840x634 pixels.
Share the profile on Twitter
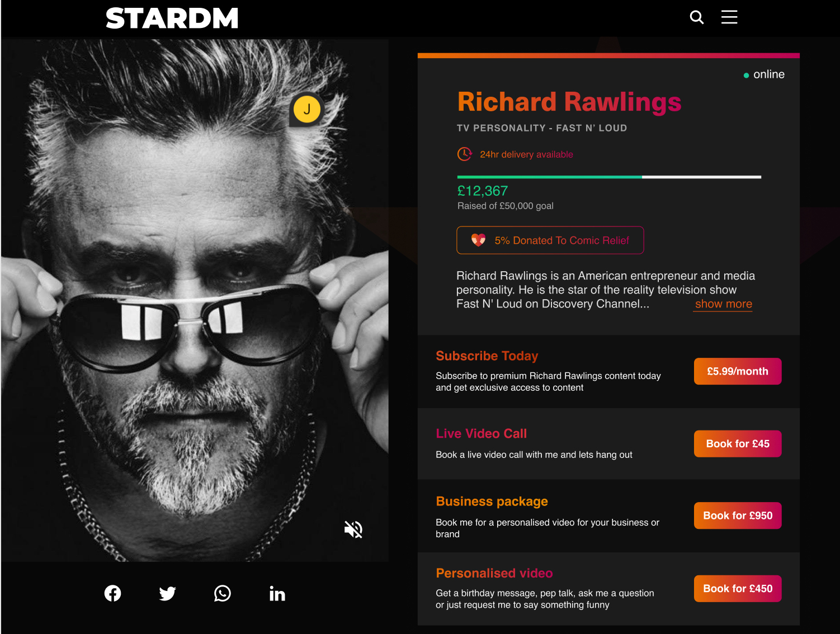point(167,593)
